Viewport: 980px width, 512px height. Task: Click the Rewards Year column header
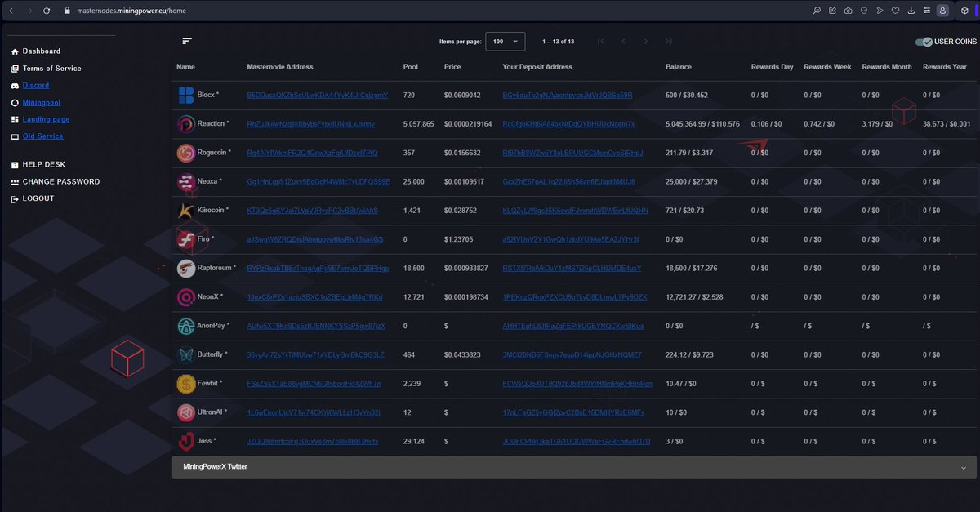[944, 67]
